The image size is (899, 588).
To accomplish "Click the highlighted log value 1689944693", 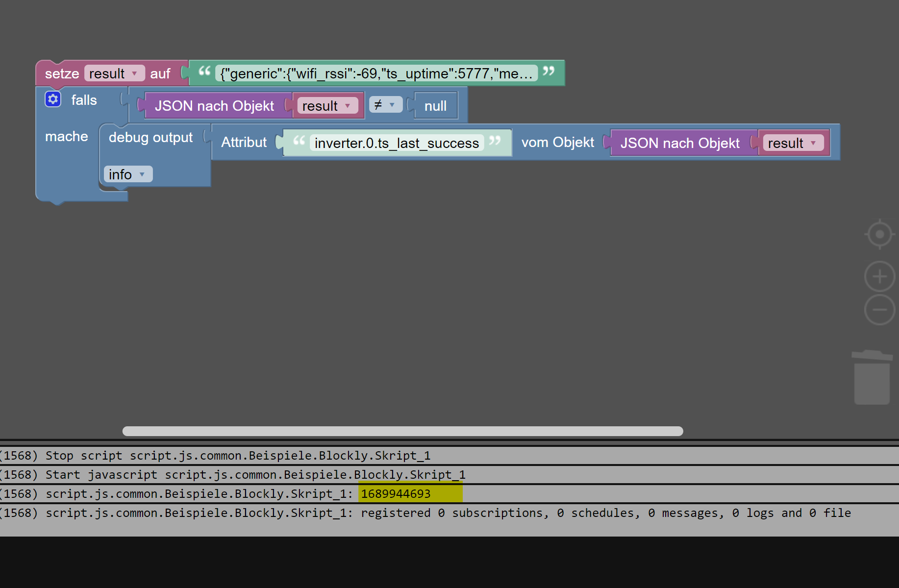I will pyautogui.click(x=396, y=494).
